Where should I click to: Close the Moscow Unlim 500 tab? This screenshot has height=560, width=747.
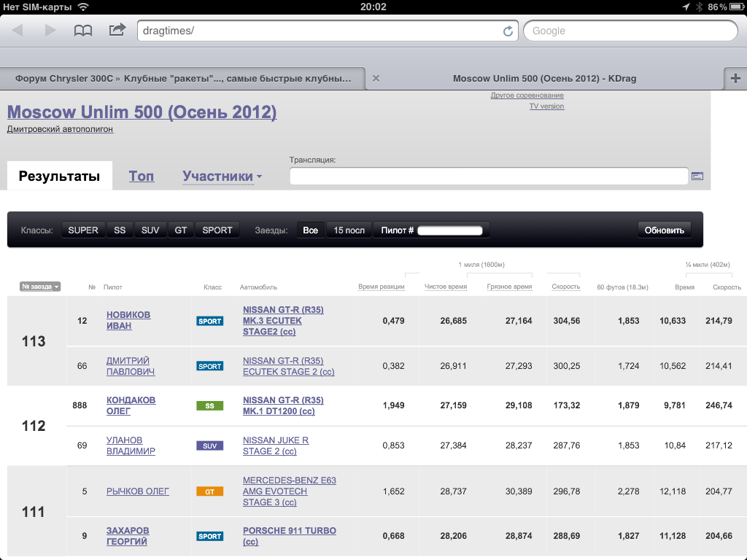[376, 79]
